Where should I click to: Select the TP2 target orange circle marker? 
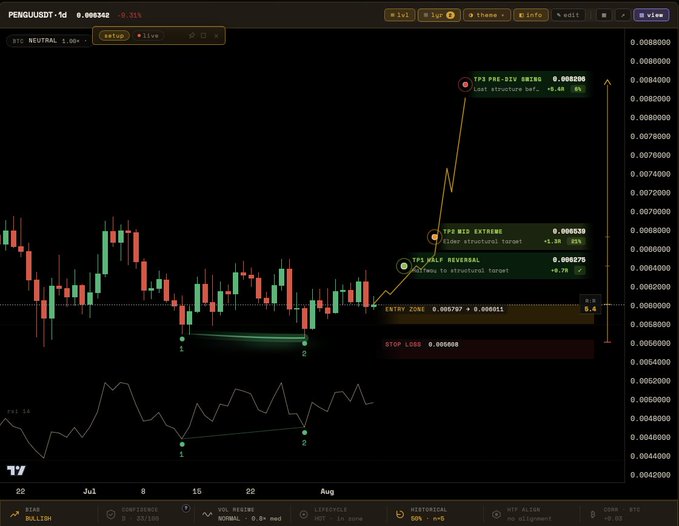(434, 237)
